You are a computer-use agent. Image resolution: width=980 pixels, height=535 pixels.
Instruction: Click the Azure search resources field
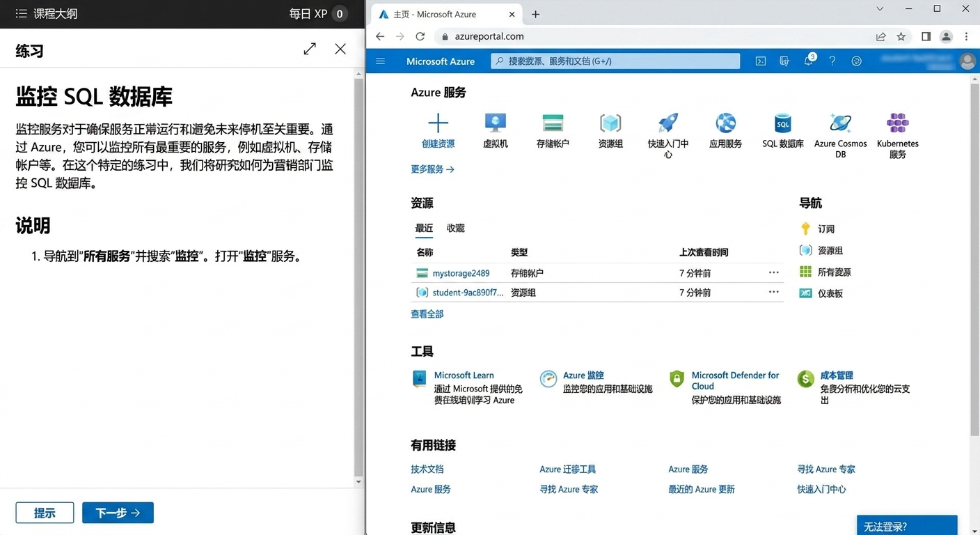click(x=615, y=61)
